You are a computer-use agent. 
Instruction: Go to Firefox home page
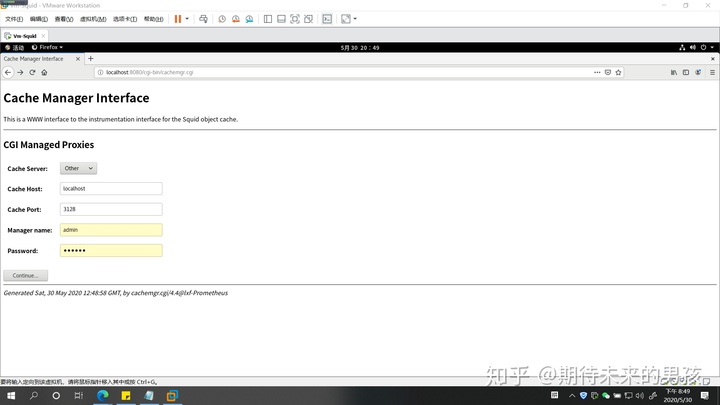click(x=44, y=72)
